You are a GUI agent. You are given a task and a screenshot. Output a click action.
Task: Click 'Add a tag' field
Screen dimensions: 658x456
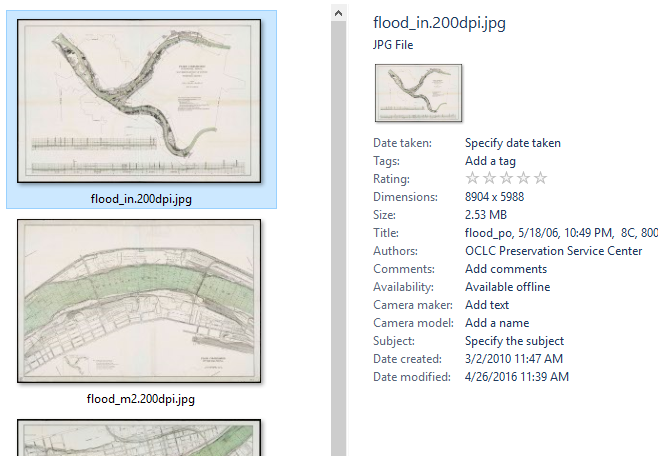pyautogui.click(x=490, y=161)
